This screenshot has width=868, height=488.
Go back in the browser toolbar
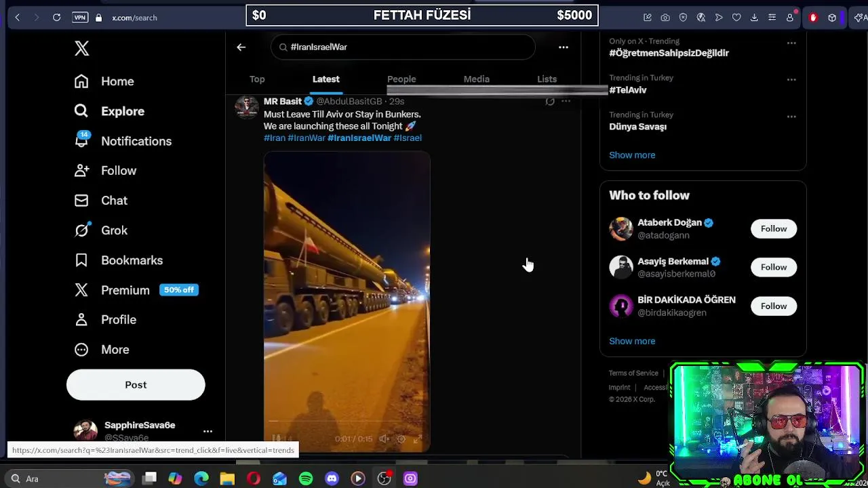pos(18,18)
